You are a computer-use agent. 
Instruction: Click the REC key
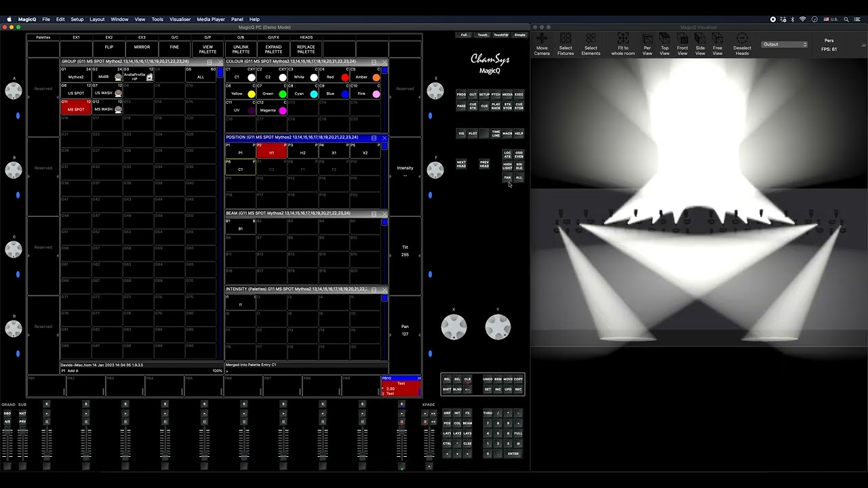[518, 389]
